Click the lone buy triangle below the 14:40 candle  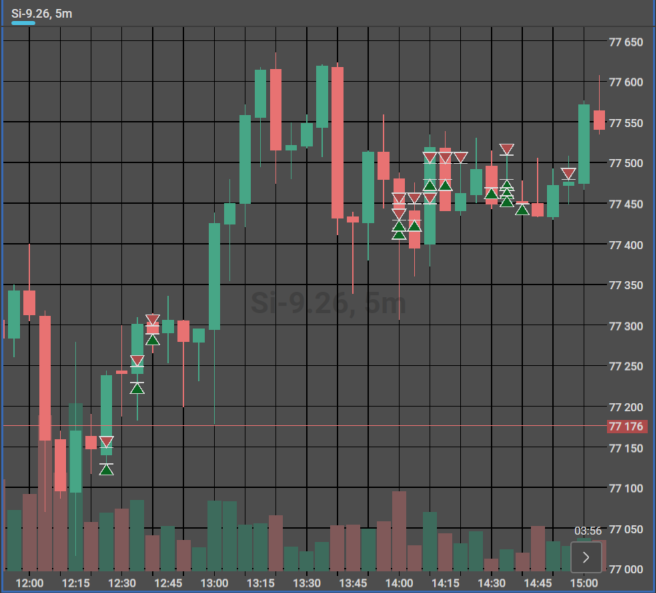pyautogui.click(x=522, y=210)
